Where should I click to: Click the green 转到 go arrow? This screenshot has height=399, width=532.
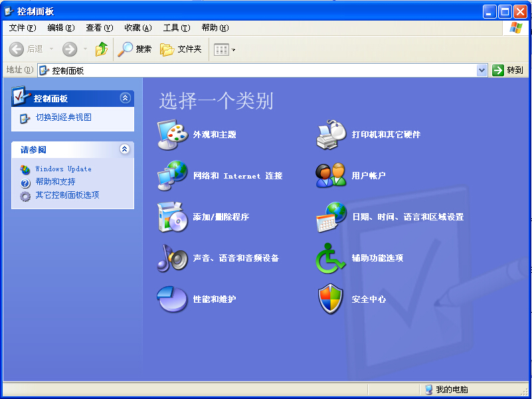coord(498,70)
